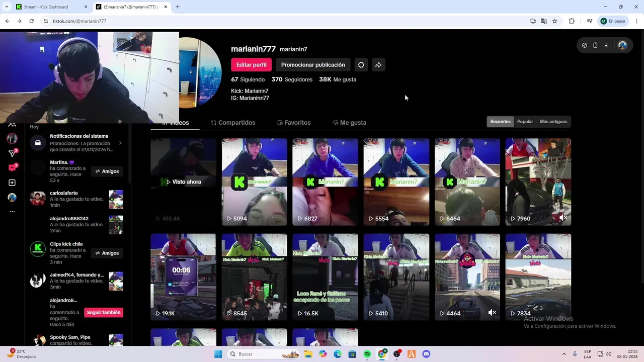Open Microsoft Store from the taskbar

[x=352, y=354]
